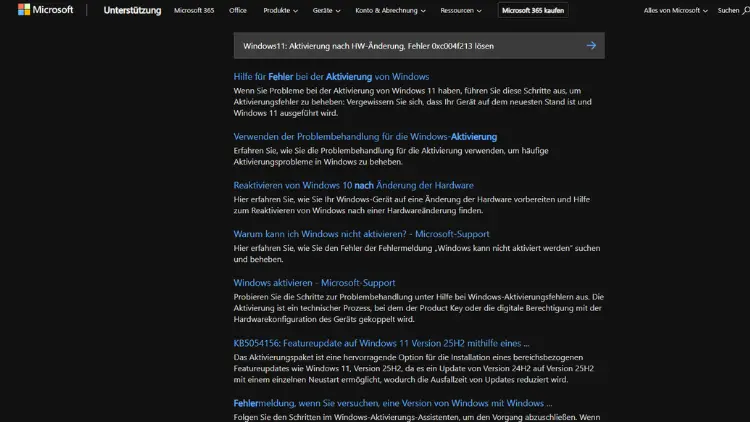The height and width of the screenshot is (422, 750).
Task: Click text 'Hier erfahren Sie, wie Sie den Fehler'
Action: pyautogui.click(x=417, y=254)
